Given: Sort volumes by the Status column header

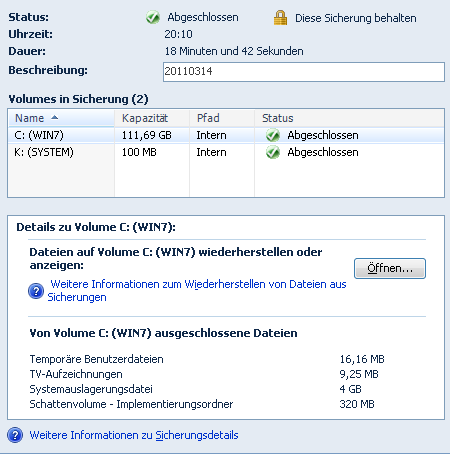Looking at the screenshot, I should point(349,118).
